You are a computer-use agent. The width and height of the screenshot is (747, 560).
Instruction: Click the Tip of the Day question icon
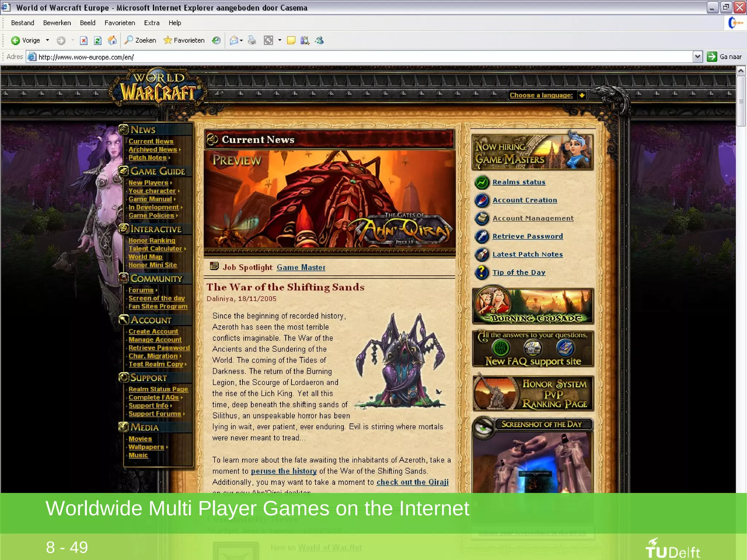point(481,272)
